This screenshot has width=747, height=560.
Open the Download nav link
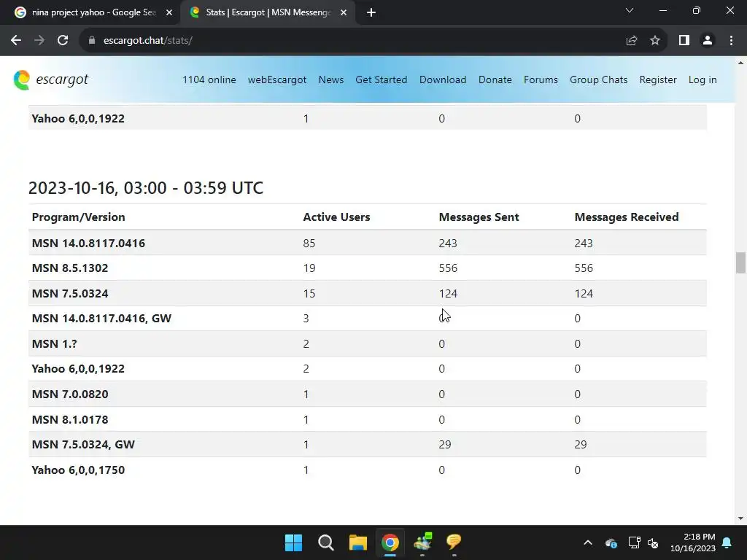point(443,80)
